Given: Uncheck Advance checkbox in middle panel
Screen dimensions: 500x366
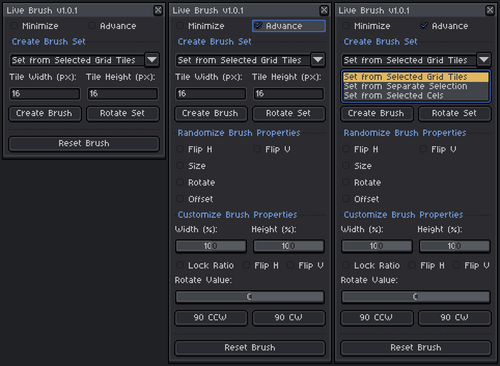Looking at the screenshot, I should (x=258, y=26).
